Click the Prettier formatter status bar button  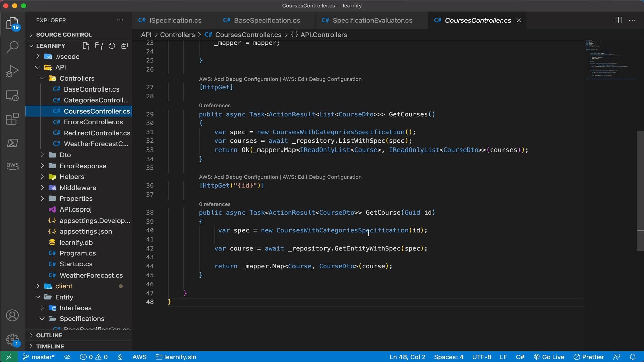click(591, 357)
